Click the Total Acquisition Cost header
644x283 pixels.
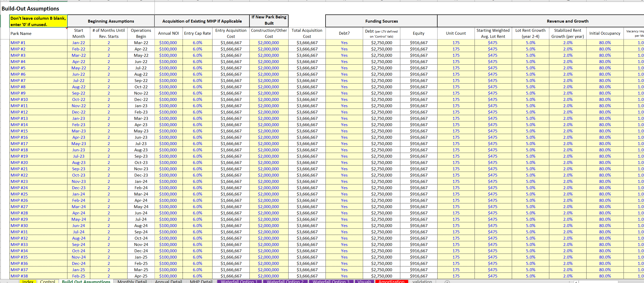tap(307, 33)
